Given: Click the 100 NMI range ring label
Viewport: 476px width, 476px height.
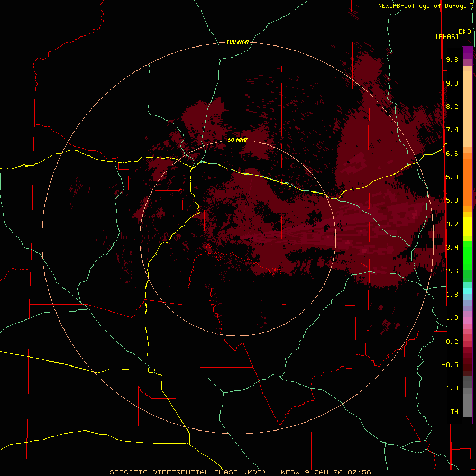Looking at the screenshot, I should click(x=237, y=42).
